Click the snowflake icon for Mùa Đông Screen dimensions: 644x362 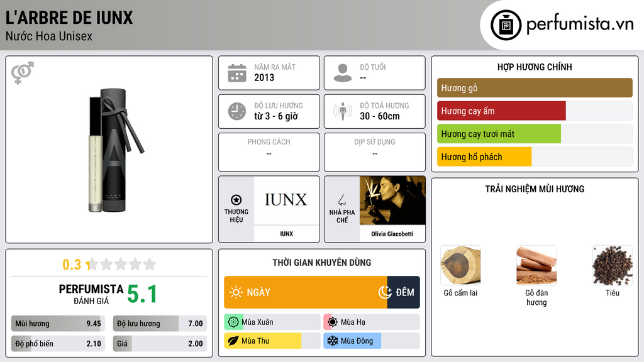pos(333,341)
